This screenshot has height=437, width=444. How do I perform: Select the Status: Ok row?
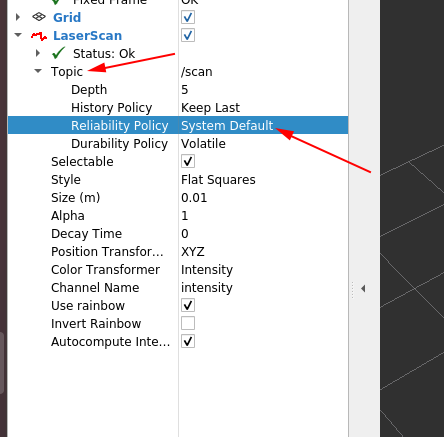click(x=104, y=53)
